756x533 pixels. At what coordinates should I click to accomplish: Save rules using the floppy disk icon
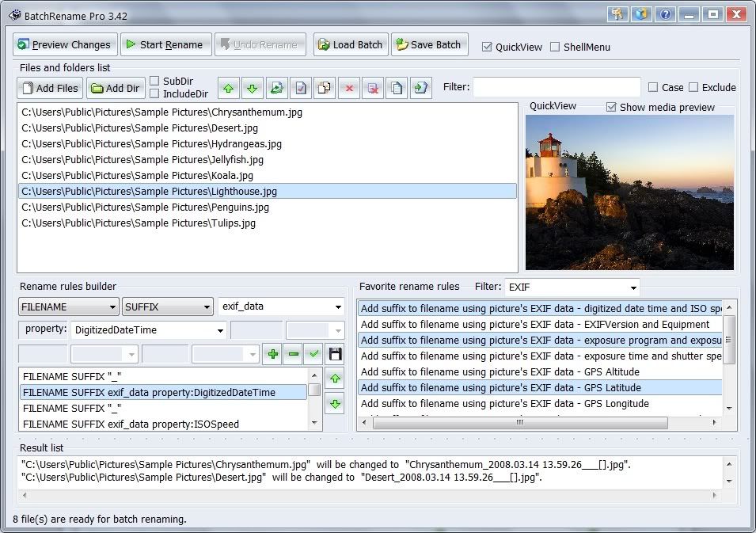[335, 353]
